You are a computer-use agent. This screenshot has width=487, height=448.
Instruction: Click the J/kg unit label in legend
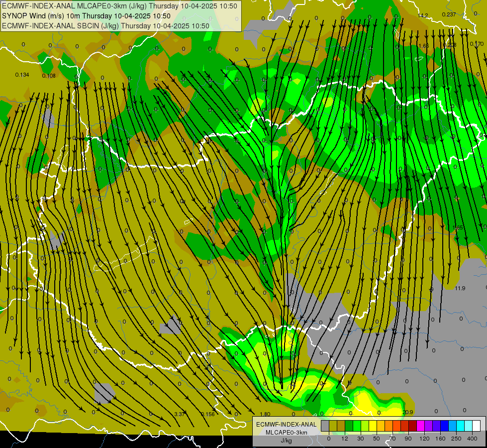pyautogui.click(x=287, y=441)
